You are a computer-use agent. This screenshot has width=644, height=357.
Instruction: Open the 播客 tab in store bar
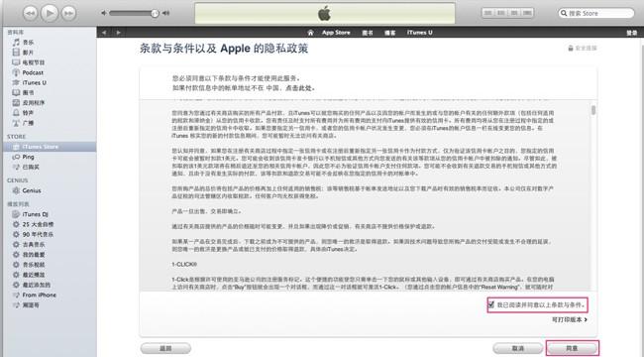coord(389,33)
